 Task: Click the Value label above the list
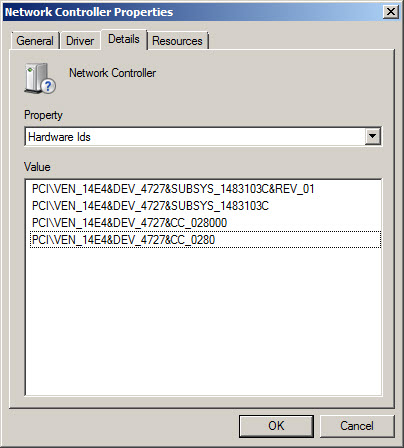point(37,167)
